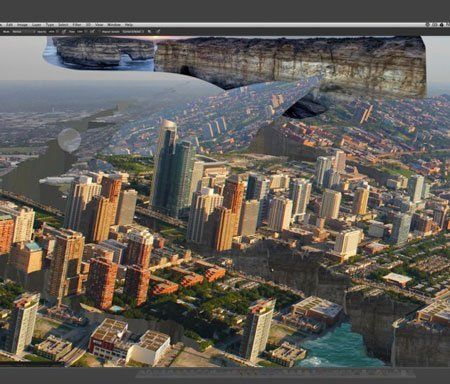Open the Filter menu
The width and height of the screenshot is (450, 384).
click(x=77, y=25)
